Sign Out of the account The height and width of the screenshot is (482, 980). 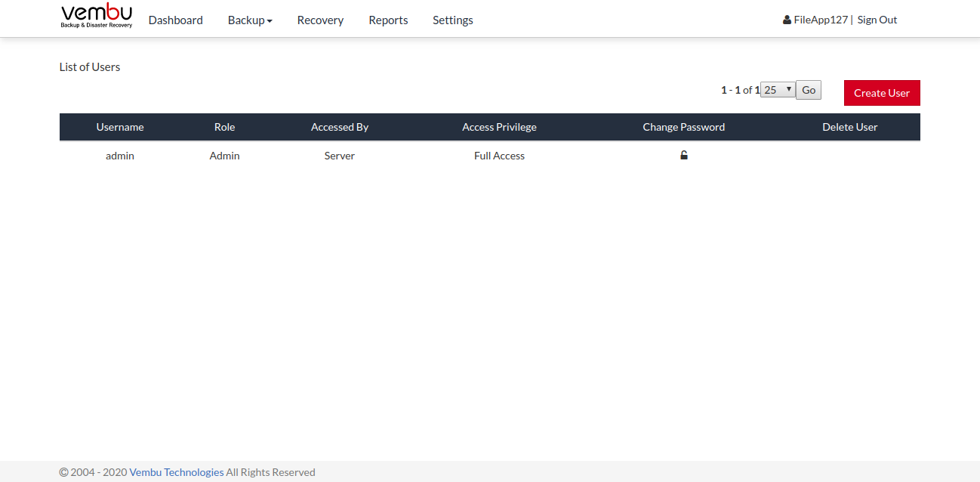click(x=877, y=20)
